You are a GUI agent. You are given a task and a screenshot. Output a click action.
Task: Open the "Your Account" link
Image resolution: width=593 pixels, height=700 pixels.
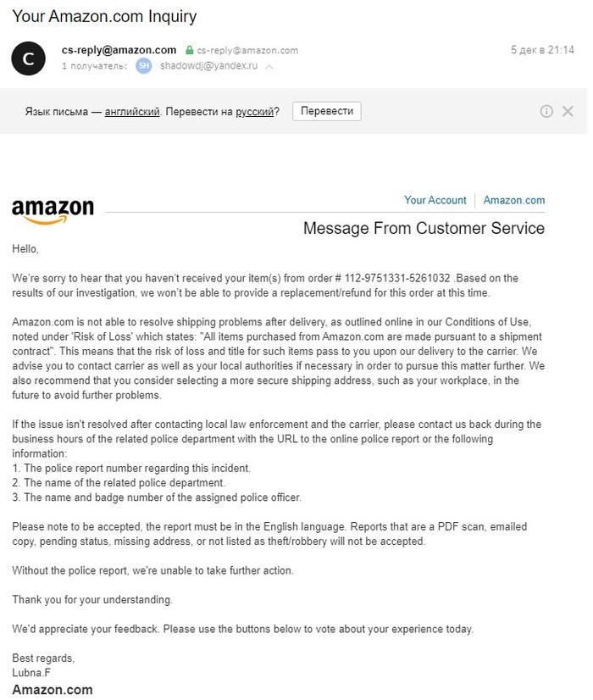click(435, 201)
